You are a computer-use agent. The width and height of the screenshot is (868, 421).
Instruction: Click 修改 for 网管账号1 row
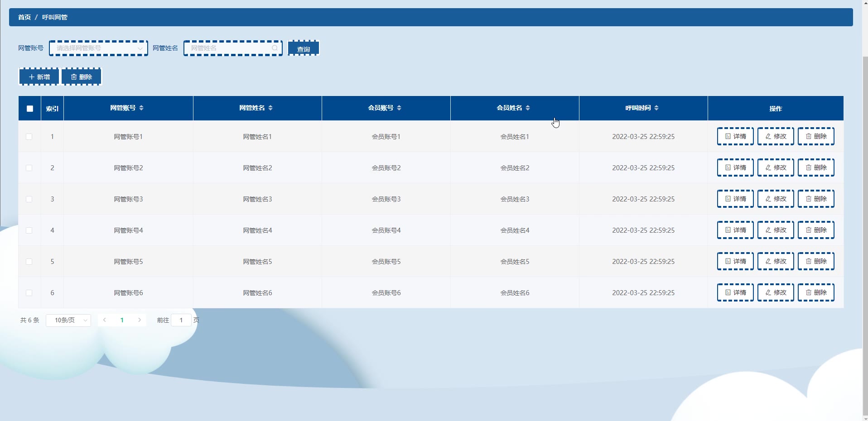pos(776,136)
